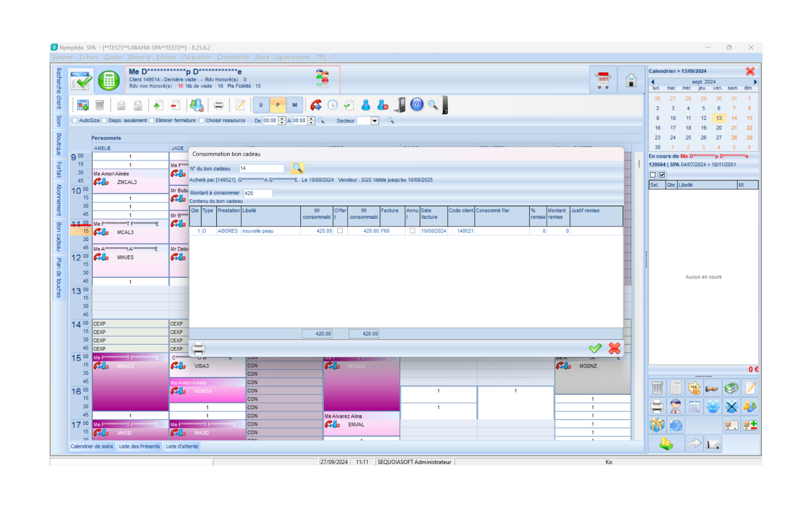The image size is (812, 508).
Task: Open the Bon cadeau side tab
Action: 59,236
